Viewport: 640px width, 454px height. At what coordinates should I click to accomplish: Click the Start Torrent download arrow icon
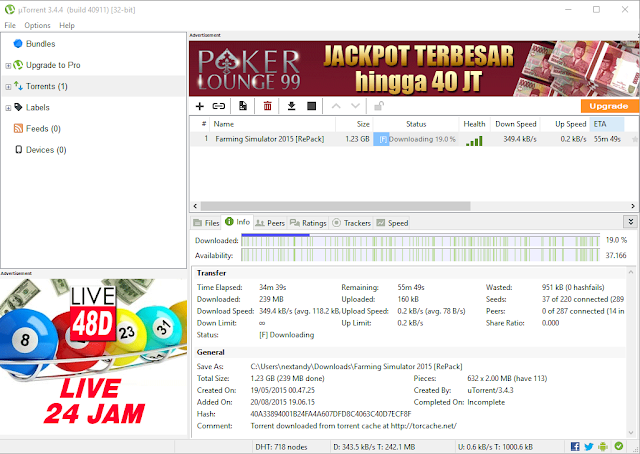coord(291,106)
